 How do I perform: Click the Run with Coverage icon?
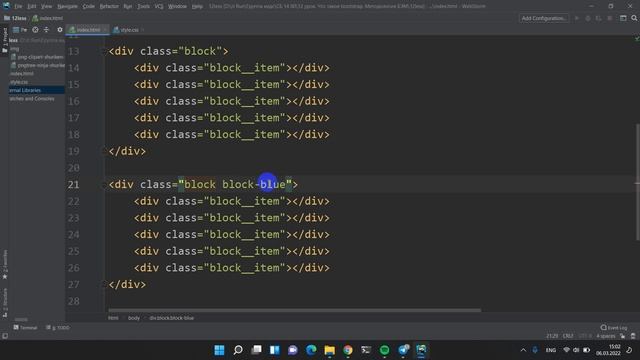pos(599,18)
